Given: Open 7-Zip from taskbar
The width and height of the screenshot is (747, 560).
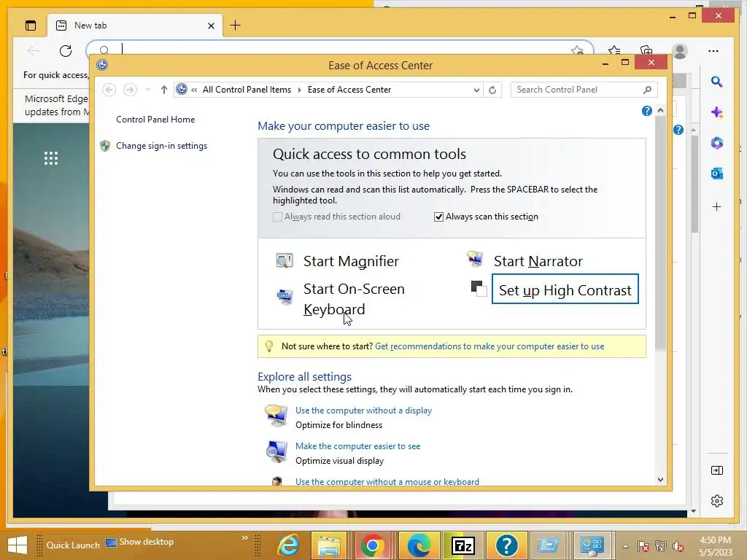Looking at the screenshot, I should (x=462, y=545).
